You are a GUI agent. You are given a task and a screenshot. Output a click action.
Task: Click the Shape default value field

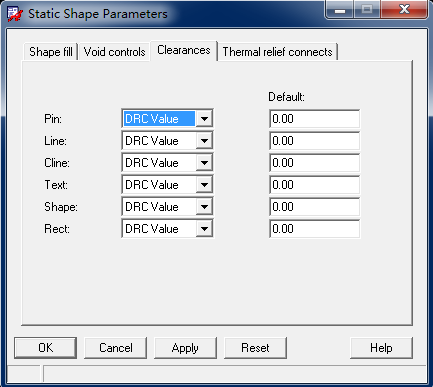click(x=314, y=207)
